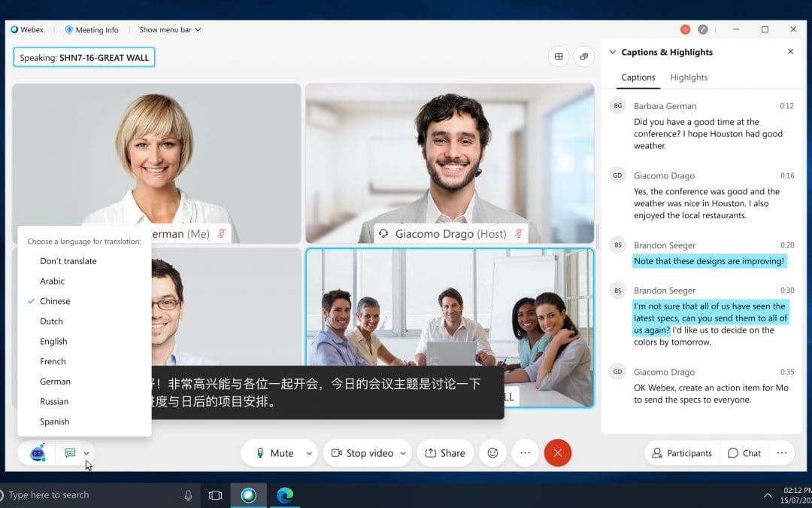The height and width of the screenshot is (508, 812).
Task: Click the BS avatar at 0:20 caption
Action: [617, 245]
